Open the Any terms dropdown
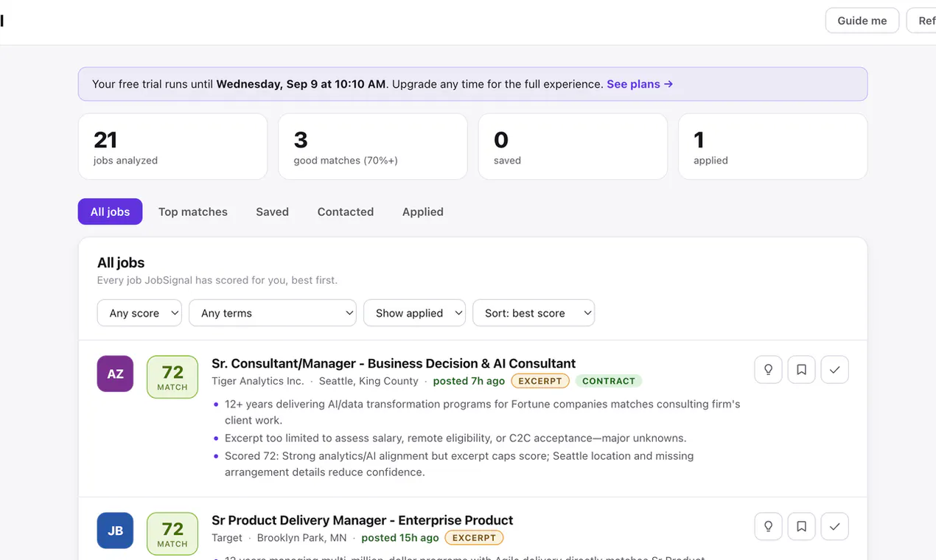The height and width of the screenshot is (560, 936). 273,312
